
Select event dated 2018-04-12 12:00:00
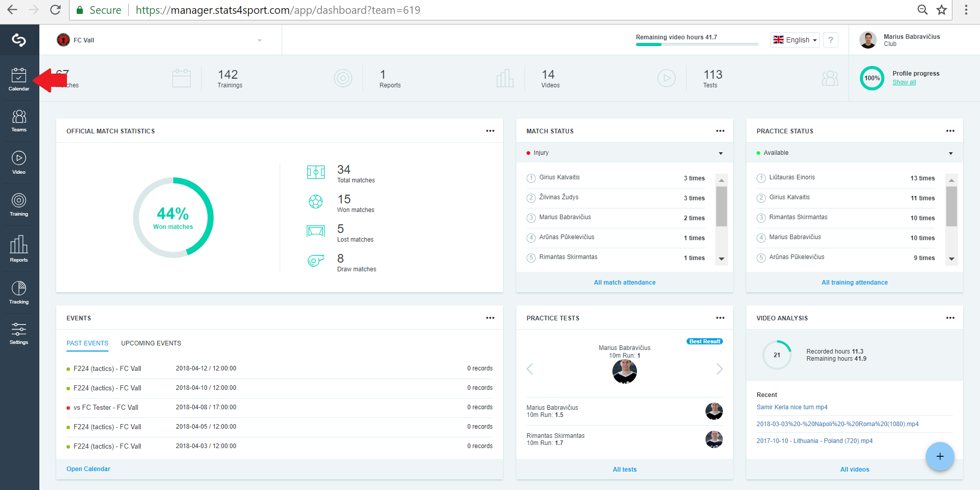tap(280, 368)
